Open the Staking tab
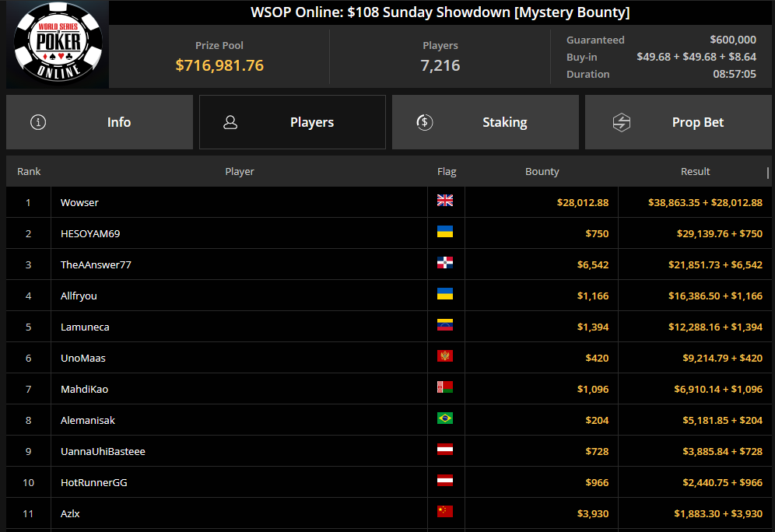The width and height of the screenshot is (775, 532). coord(486,122)
